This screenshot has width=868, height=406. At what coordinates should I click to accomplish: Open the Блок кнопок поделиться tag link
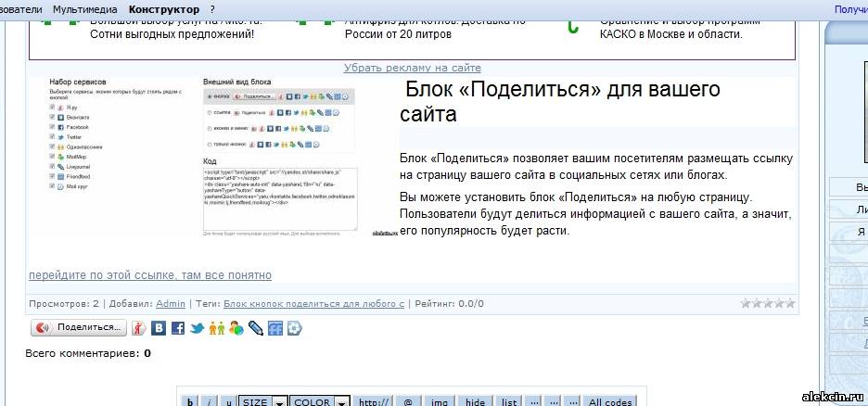pyautogui.click(x=313, y=304)
